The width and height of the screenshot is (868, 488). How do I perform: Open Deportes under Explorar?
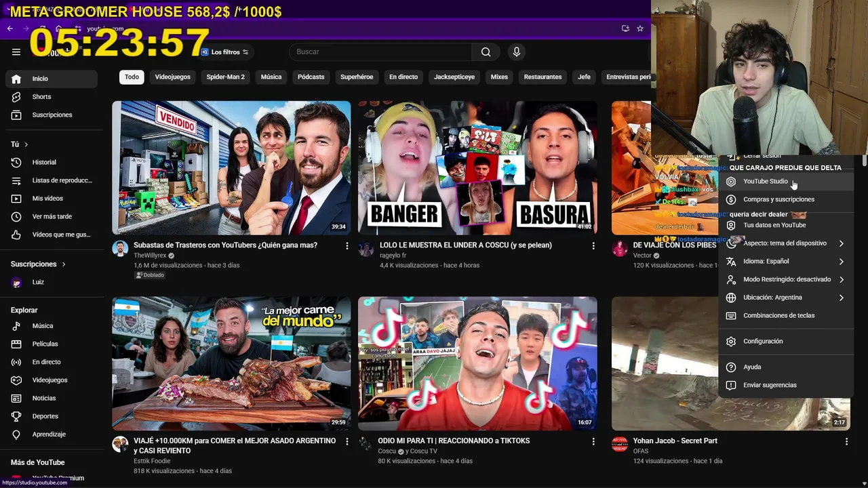pos(52,416)
